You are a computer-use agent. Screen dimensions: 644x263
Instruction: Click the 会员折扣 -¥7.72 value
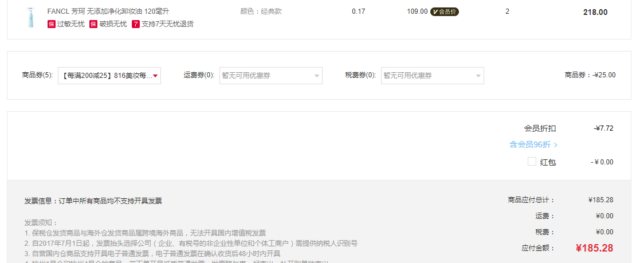pyautogui.click(x=603, y=128)
